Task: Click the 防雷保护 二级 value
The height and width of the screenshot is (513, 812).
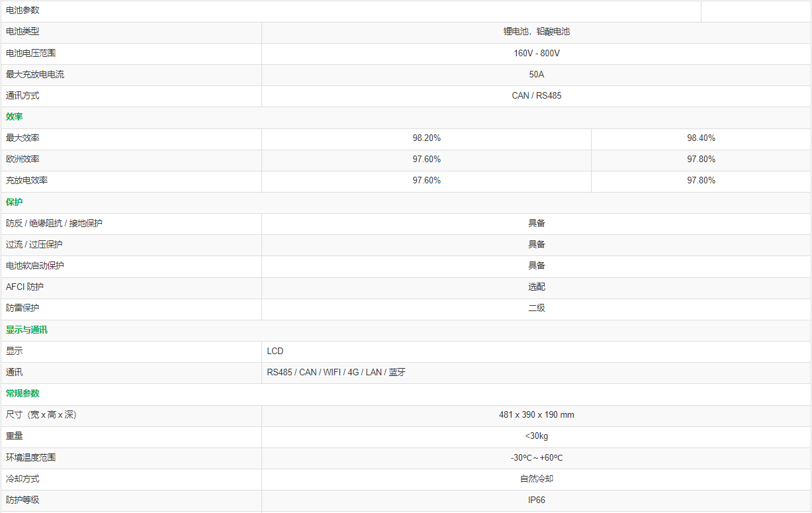Action: point(536,308)
